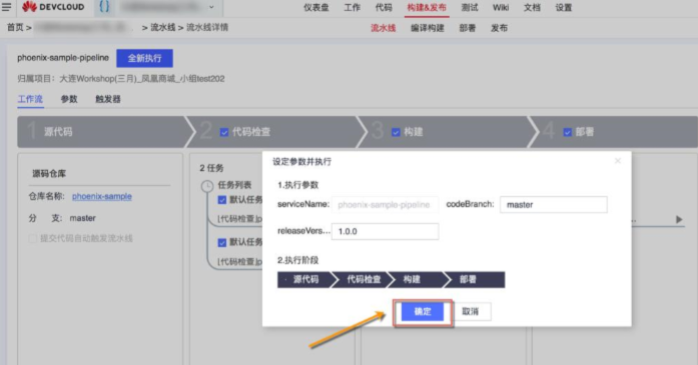Select the 工作流 tab
This screenshot has height=365, width=698.
(30, 99)
